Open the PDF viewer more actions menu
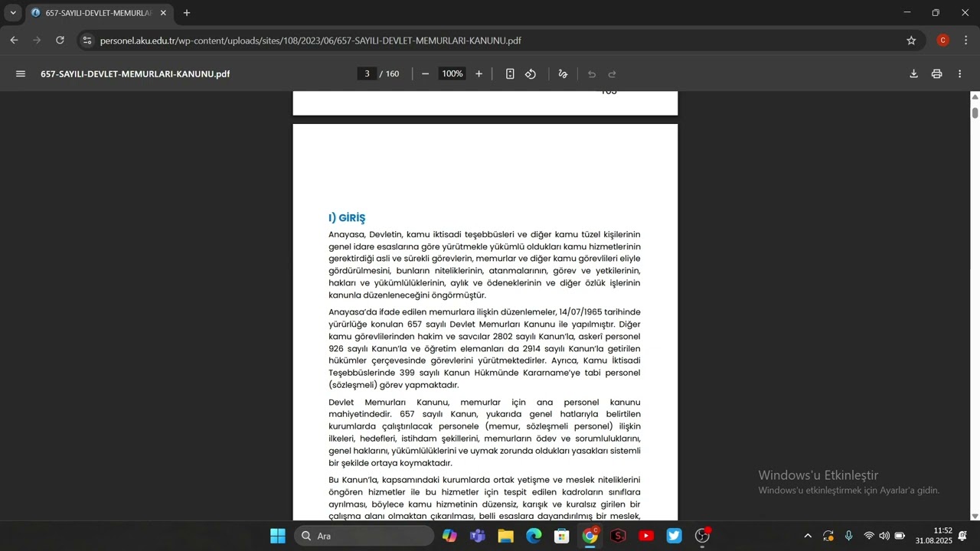980x551 pixels. pyautogui.click(x=959, y=74)
